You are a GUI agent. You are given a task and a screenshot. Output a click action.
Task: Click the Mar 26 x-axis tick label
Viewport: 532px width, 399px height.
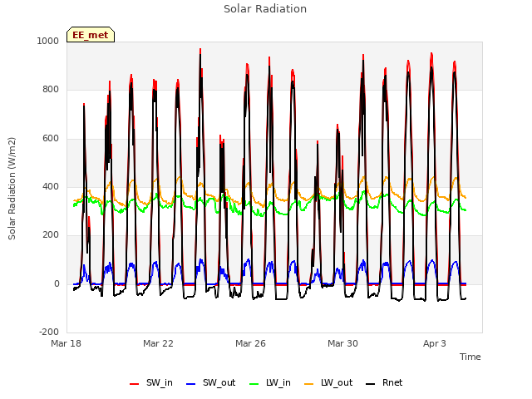pos(250,343)
